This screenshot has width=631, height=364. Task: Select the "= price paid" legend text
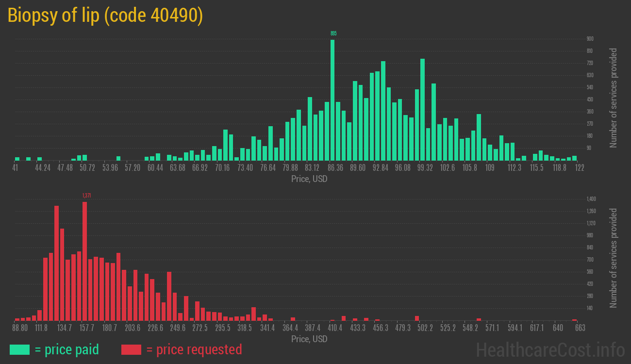(x=66, y=349)
